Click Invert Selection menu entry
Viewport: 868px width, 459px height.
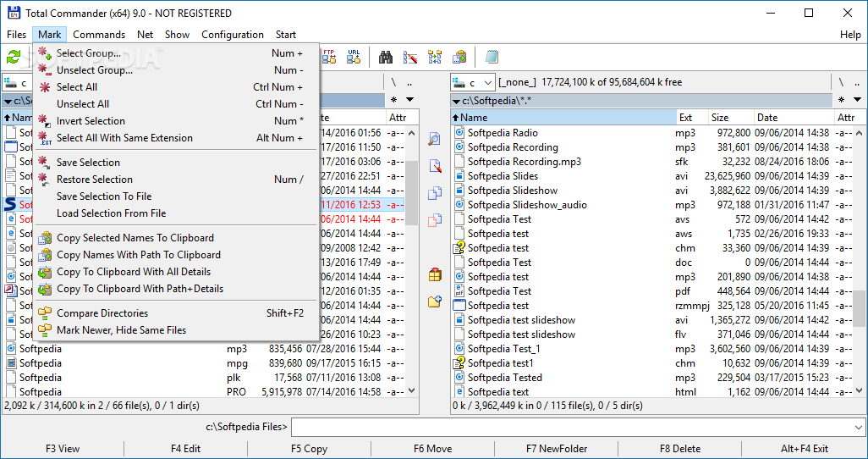(x=176, y=121)
